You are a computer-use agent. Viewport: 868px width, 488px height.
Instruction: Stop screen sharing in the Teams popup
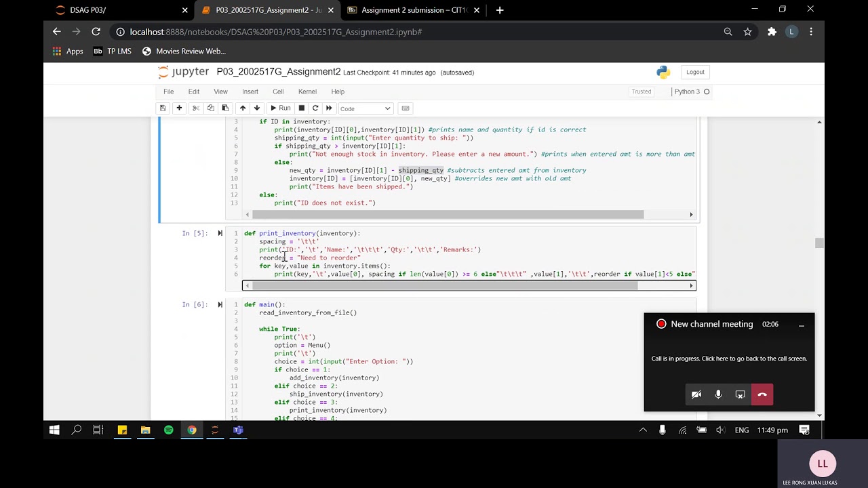(x=740, y=394)
